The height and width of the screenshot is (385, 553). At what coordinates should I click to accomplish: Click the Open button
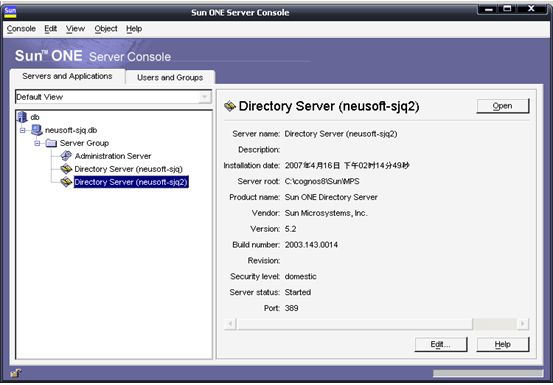[x=503, y=106]
